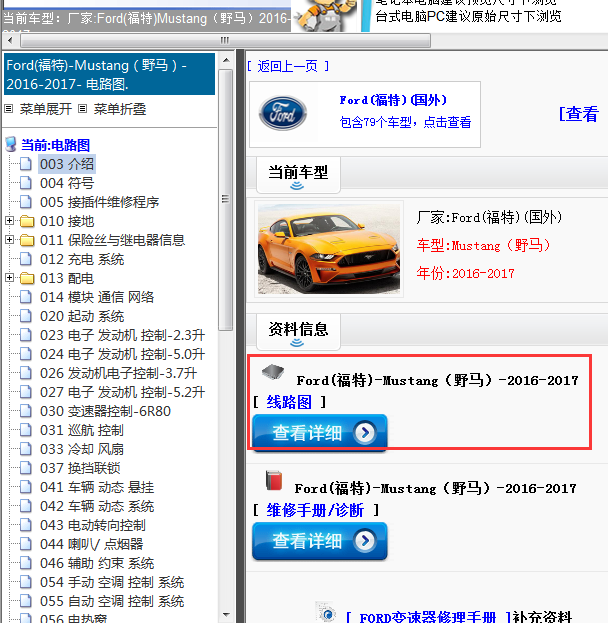Expand the 010 接地 folder node
The width and height of the screenshot is (608, 623).
click(10, 221)
